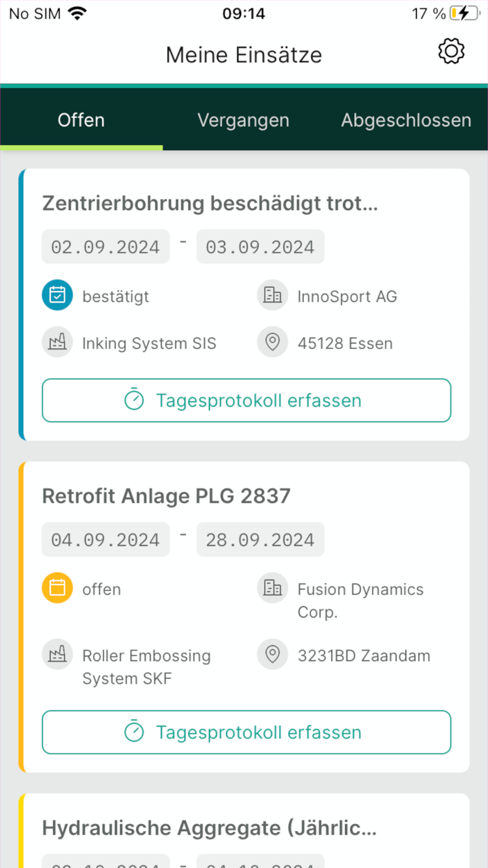
Task: Switch to the Vergangen tab
Action: tap(243, 120)
